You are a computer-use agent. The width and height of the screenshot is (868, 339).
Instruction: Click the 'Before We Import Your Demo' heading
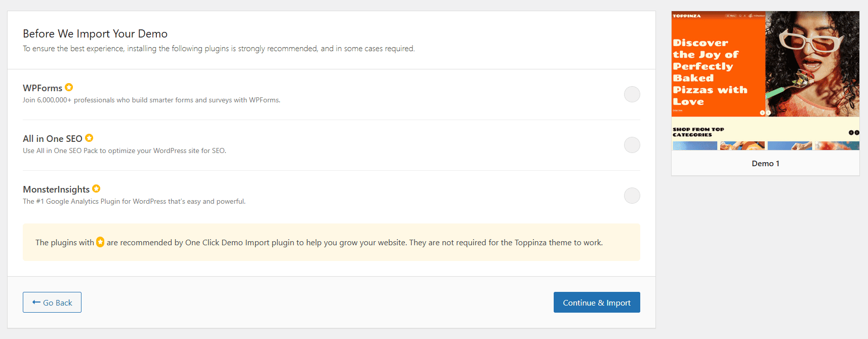[95, 34]
